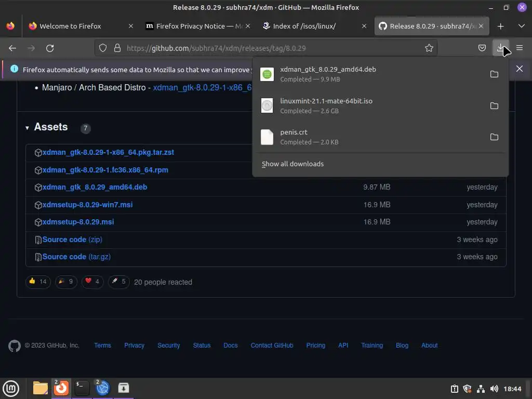532x399 pixels.
Task: Click the Firefox logo button left of tabs
Action: (10, 26)
